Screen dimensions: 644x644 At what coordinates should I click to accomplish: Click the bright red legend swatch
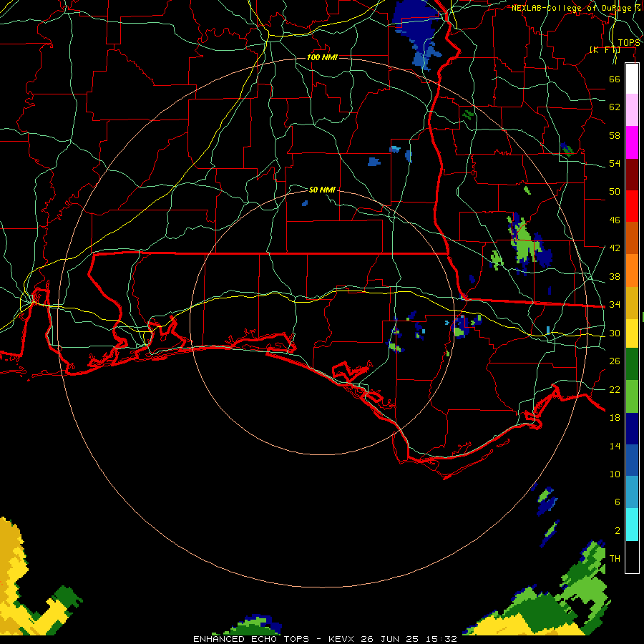click(632, 206)
